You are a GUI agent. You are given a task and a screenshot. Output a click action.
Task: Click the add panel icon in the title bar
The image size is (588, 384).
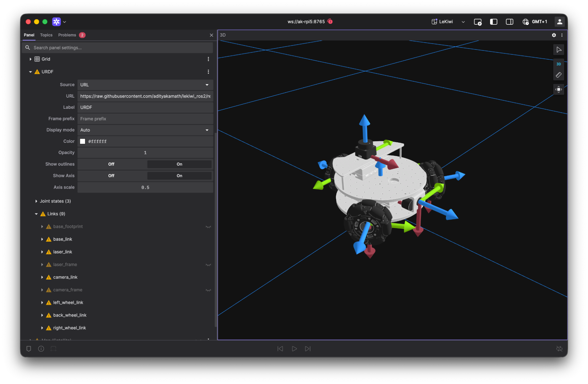(x=478, y=21)
